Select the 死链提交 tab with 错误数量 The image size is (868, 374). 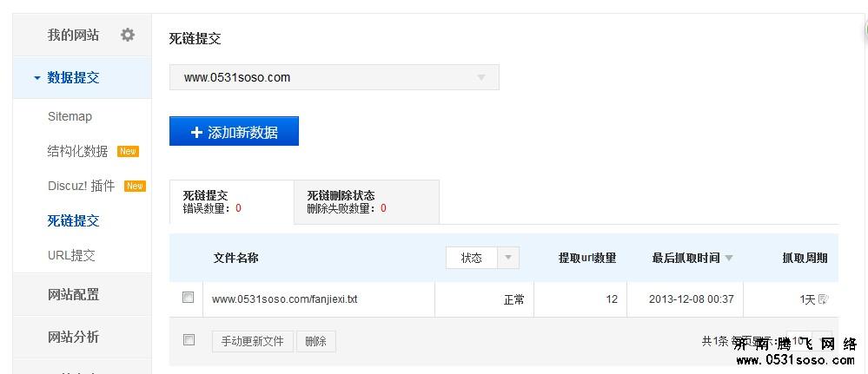231,202
